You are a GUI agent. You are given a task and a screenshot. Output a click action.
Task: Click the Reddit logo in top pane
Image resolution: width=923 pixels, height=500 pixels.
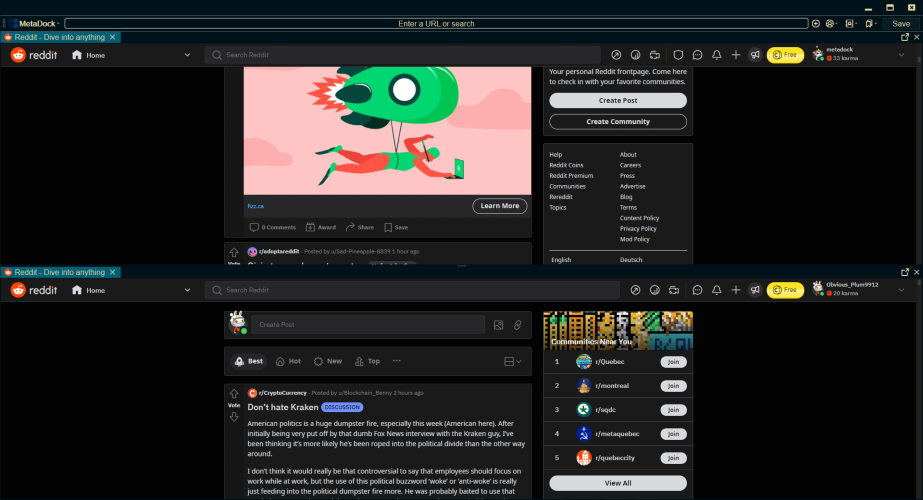coord(34,55)
